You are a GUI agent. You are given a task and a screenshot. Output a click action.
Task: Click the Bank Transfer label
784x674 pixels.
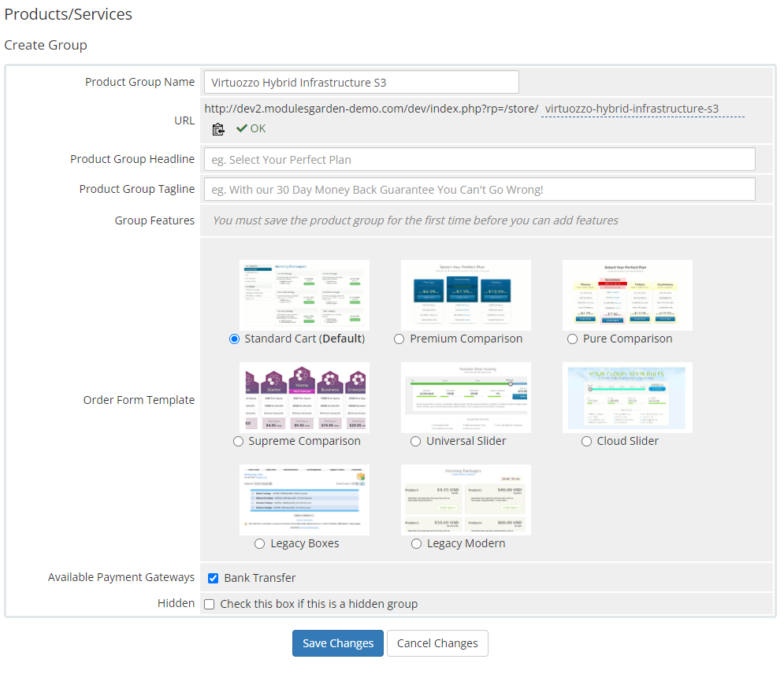(x=260, y=578)
